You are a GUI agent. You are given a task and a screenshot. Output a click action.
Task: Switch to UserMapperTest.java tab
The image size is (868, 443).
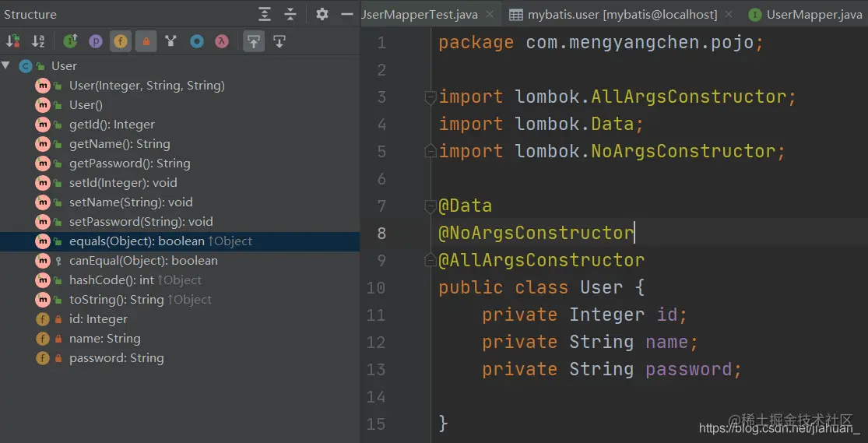tap(420, 15)
